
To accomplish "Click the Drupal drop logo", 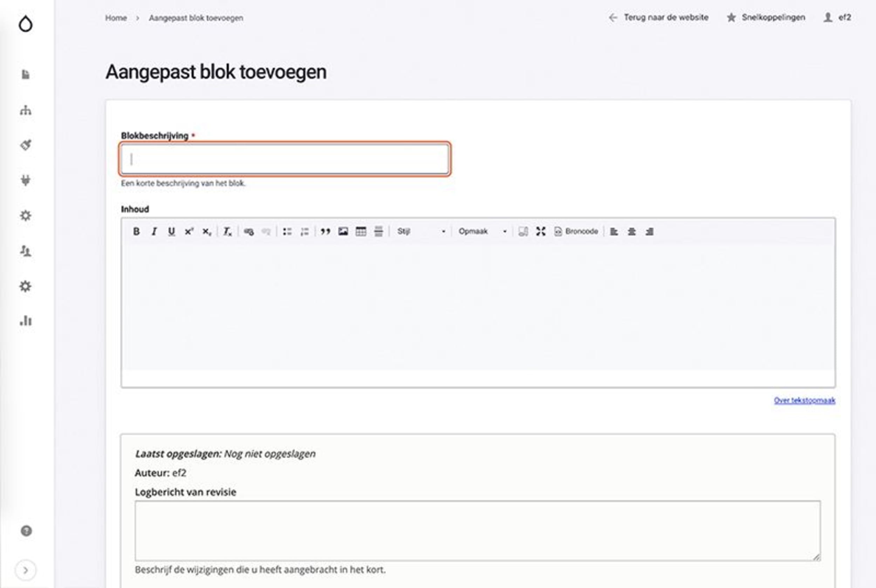I will pos(26,23).
